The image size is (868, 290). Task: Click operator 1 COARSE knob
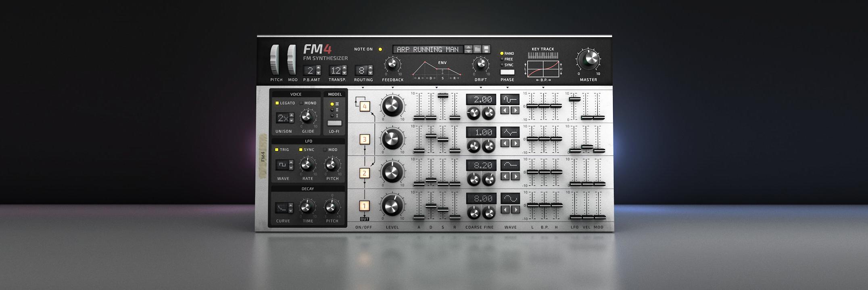(474, 212)
